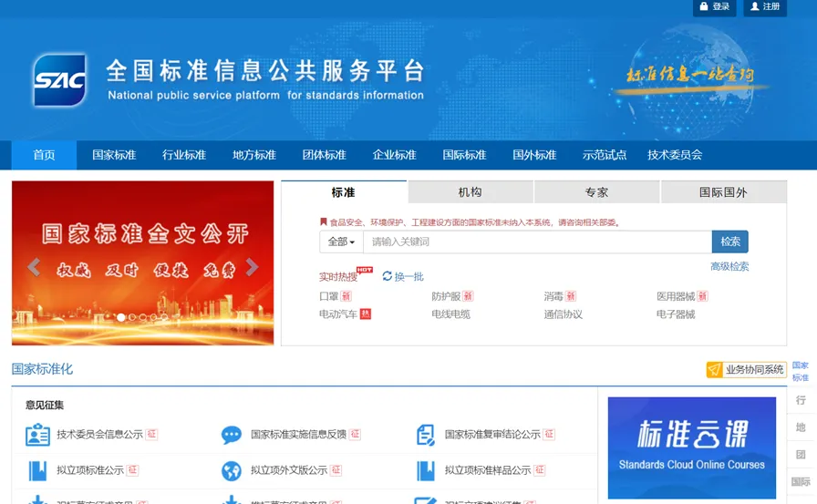Switch to the 标准 search tab
The width and height of the screenshot is (817, 504).
pos(344,192)
